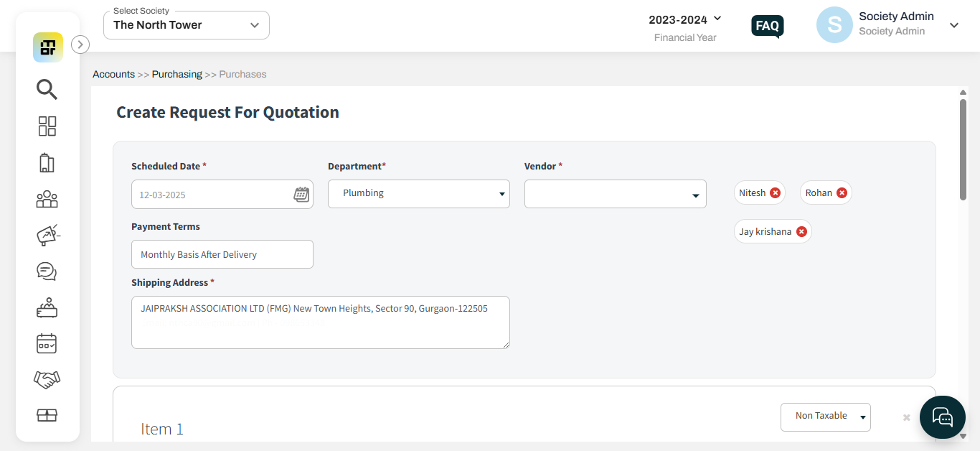
Task: Open the handshake icon in sidebar
Action: (x=47, y=379)
